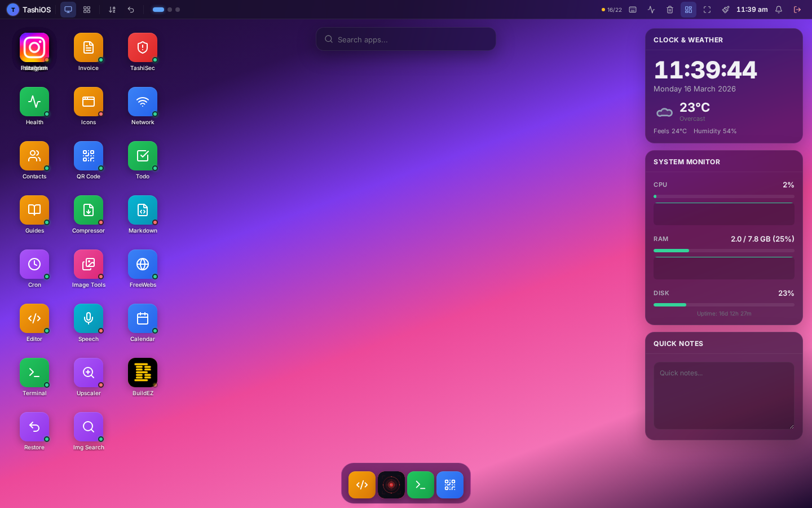Click the 16/22 apps counter

pos(612,10)
